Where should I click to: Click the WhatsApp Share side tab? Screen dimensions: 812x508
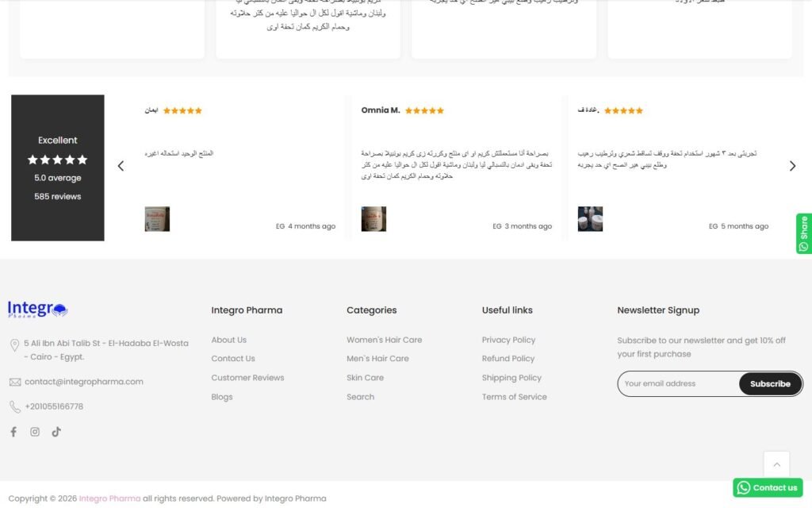(804, 234)
